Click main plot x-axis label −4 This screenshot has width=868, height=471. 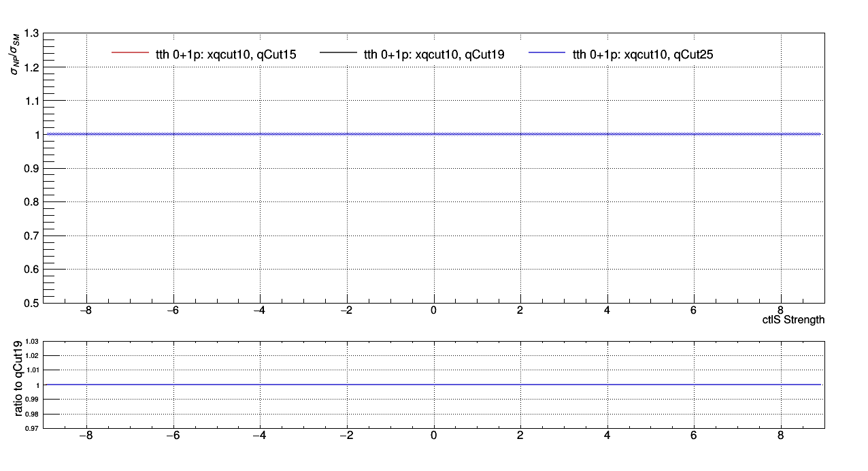click(x=260, y=310)
